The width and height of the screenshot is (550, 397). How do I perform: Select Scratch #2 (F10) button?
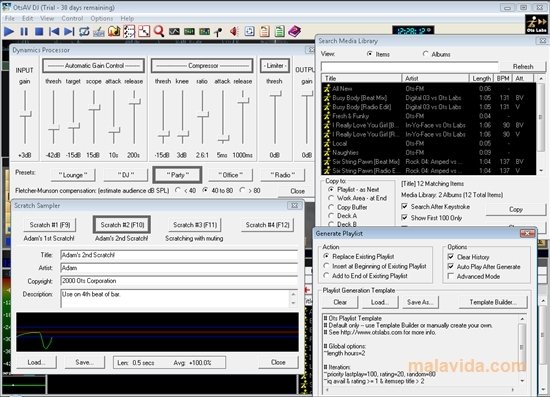[x=122, y=225]
